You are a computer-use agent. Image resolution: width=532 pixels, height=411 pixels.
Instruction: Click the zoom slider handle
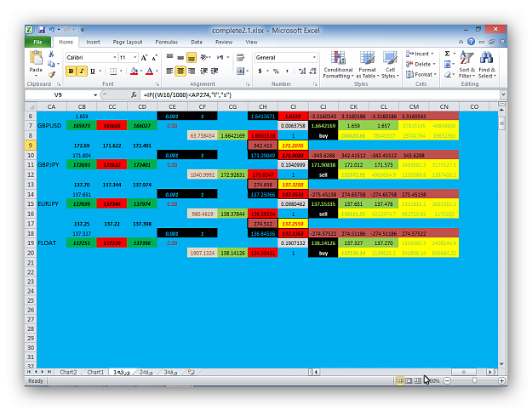coord(474,381)
